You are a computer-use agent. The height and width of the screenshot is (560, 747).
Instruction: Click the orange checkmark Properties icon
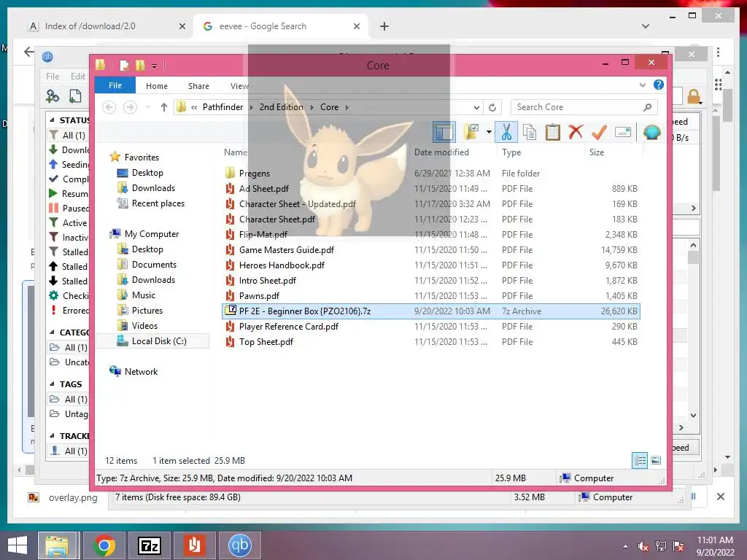(599, 132)
